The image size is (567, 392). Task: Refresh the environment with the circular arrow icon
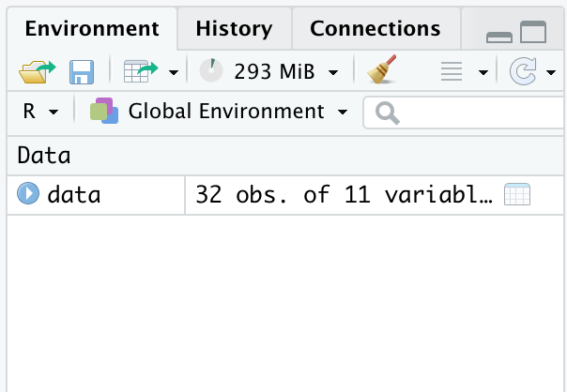523,72
